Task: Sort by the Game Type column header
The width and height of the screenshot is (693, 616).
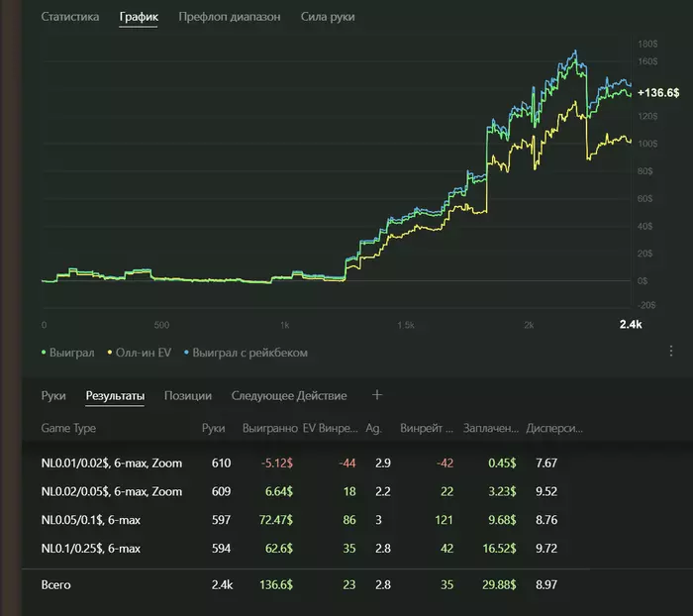Action: tap(68, 430)
